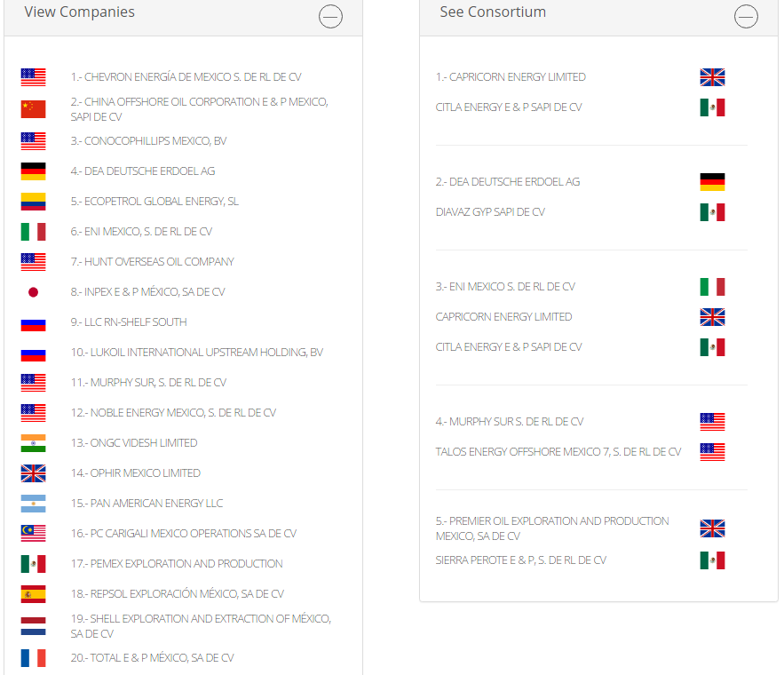Open Chevron Energía de Mexico entry
The image size is (784, 675).
(x=186, y=77)
